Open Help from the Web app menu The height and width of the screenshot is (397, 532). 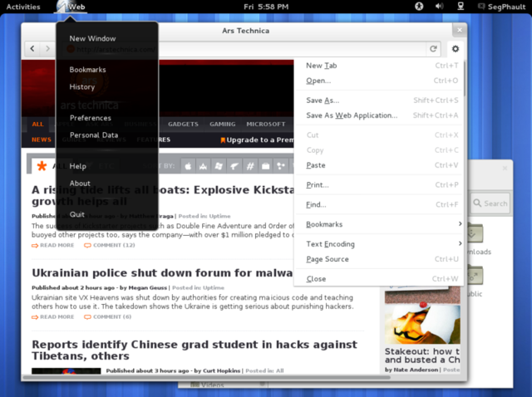coord(77,166)
